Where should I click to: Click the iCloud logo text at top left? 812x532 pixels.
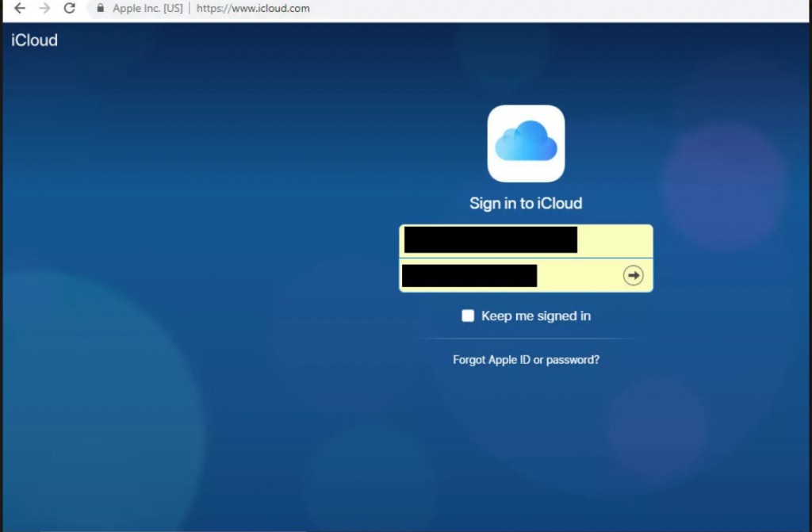pyautogui.click(x=34, y=40)
